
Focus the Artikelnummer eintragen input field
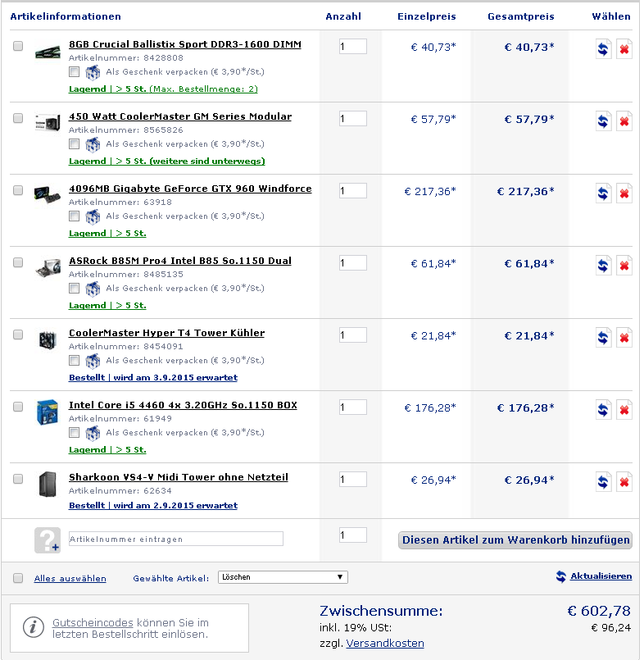click(x=176, y=539)
